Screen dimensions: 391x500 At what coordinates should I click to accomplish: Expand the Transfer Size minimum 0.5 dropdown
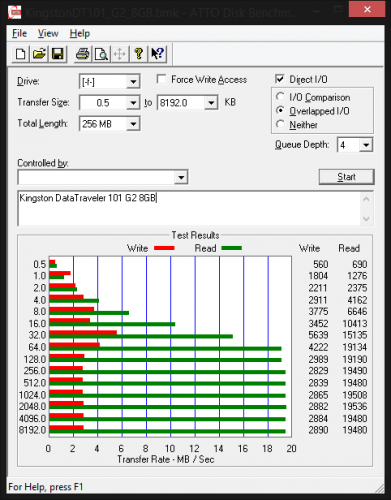pyautogui.click(x=133, y=103)
